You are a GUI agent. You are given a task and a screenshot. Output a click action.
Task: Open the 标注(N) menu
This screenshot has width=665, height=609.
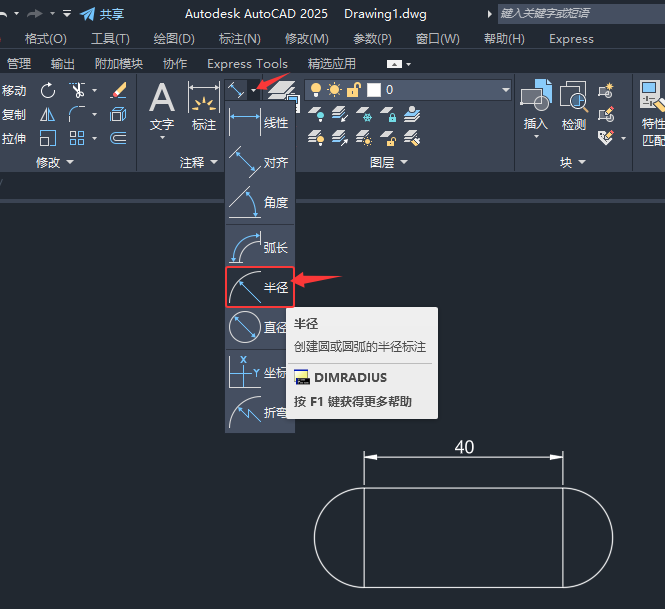[x=240, y=39]
